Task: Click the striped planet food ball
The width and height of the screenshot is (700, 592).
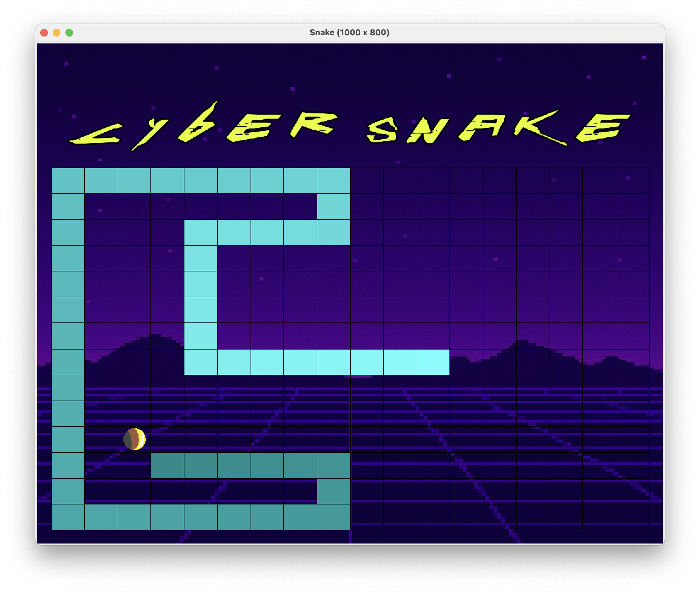Action: pyautogui.click(x=134, y=439)
